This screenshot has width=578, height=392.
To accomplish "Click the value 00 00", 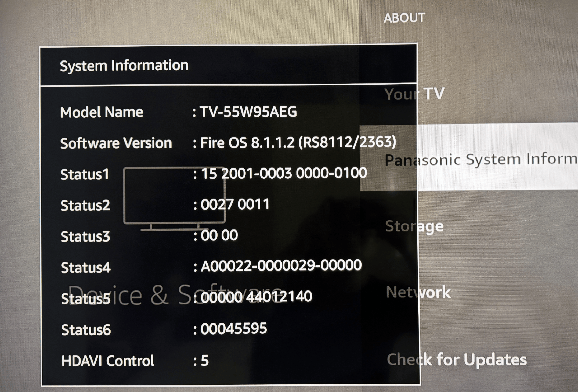I will (219, 235).
